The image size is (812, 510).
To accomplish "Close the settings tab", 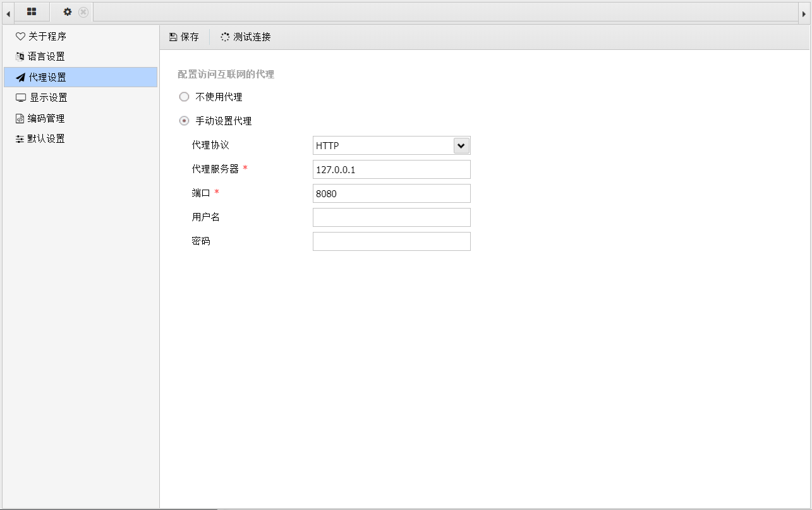I will (83, 12).
